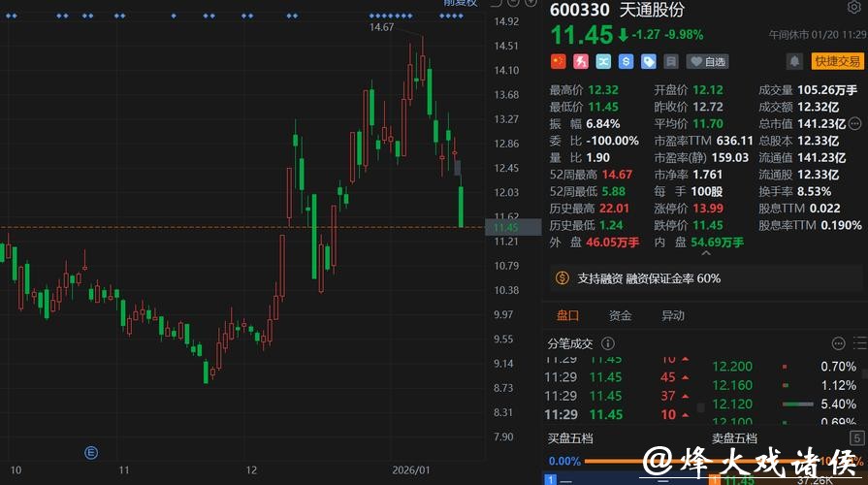Click the teal shuffle-arrows icon
Image resolution: width=868 pixels, height=485 pixels.
click(603, 61)
